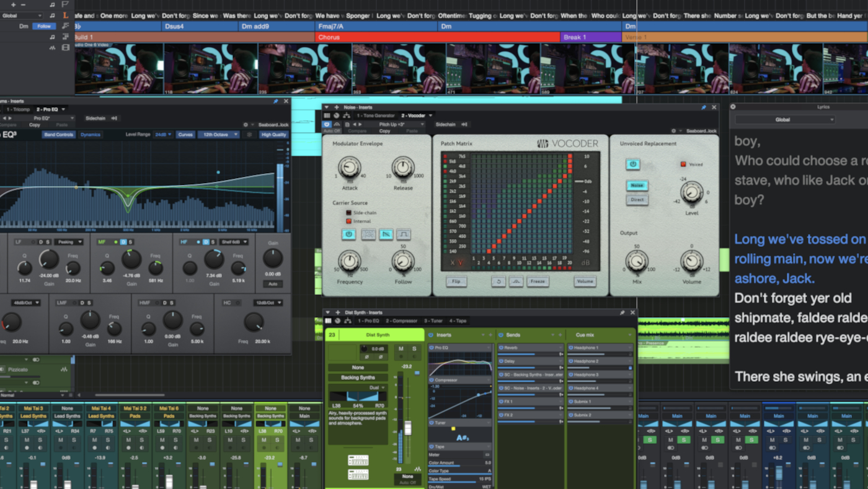Viewport: 868px width, 489px height.
Task: Enable High Quality in Pro EQ
Action: 274,135
